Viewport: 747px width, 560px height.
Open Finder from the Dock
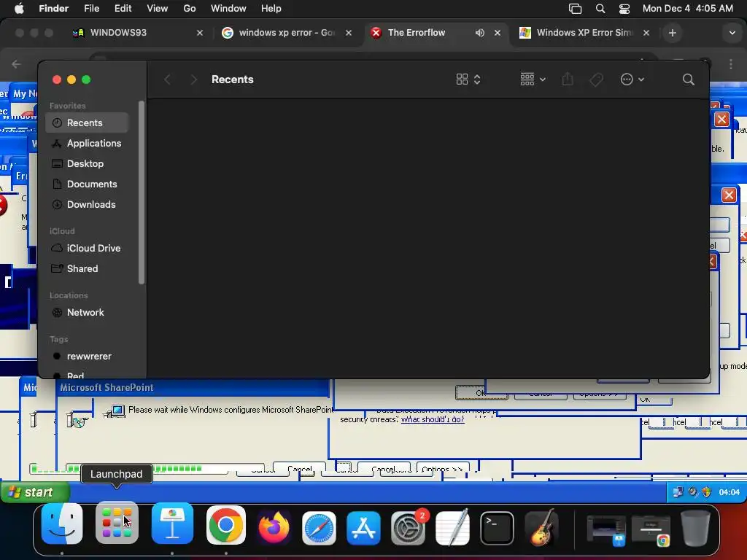[x=62, y=524]
